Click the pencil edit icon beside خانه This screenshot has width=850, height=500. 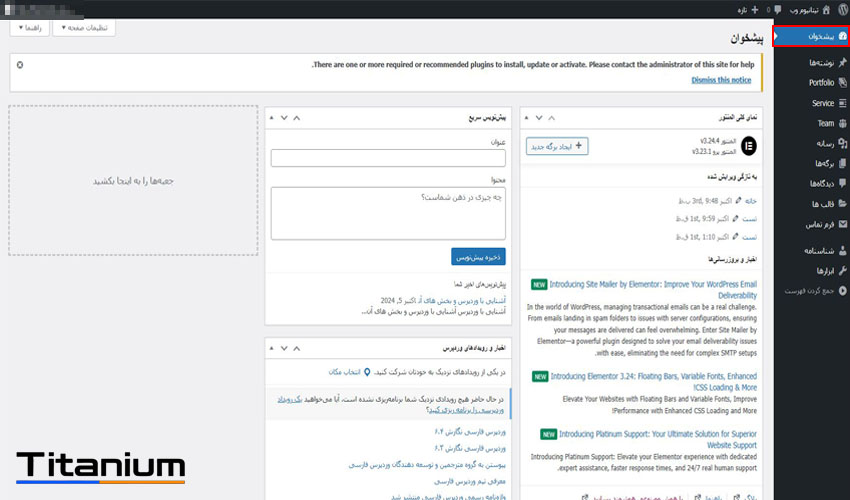coord(738,201)
